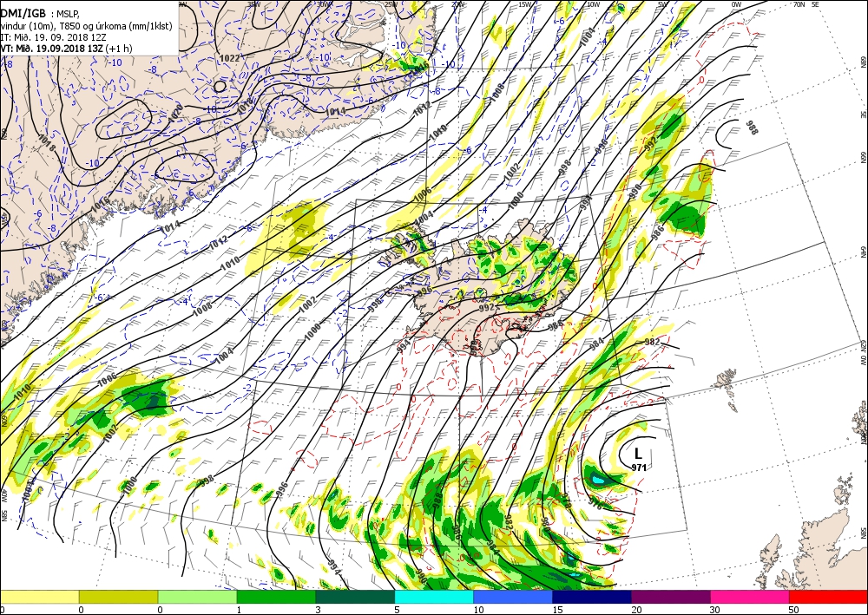Click the cyan precipitation core near the low
Viewport: 868px width, 615px height.
click(x=598, y=479)
